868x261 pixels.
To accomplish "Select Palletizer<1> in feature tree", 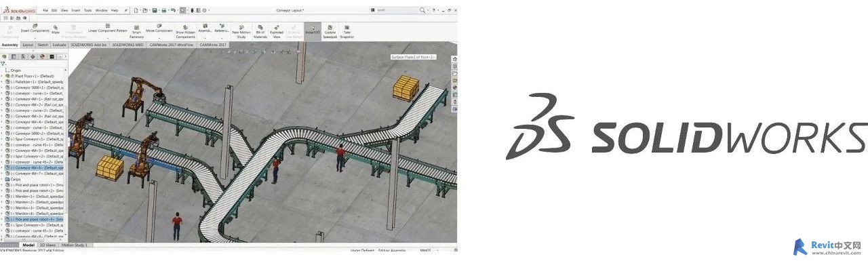I will [x=35, y=82].
